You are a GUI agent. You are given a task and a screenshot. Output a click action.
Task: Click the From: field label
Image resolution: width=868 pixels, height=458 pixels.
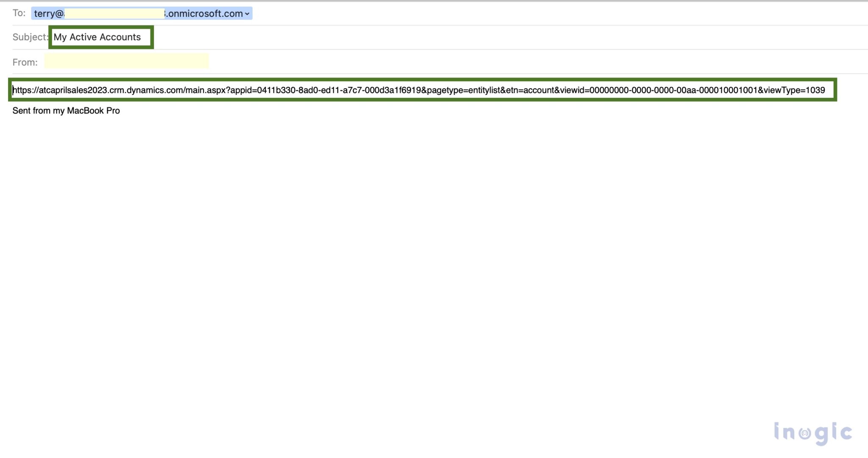(25, 62)
